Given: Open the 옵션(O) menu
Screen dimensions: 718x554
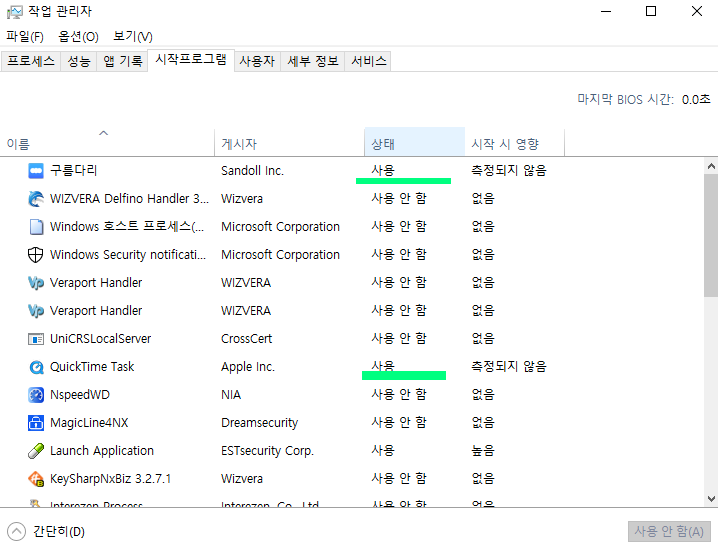Looking at the screenshot, I should point(78,36).
